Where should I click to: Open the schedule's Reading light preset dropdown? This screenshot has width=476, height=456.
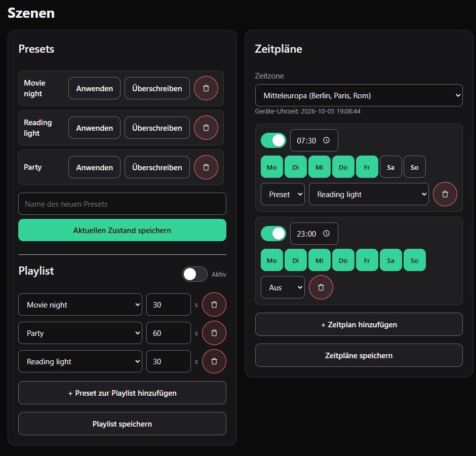[x=369, y=194]
